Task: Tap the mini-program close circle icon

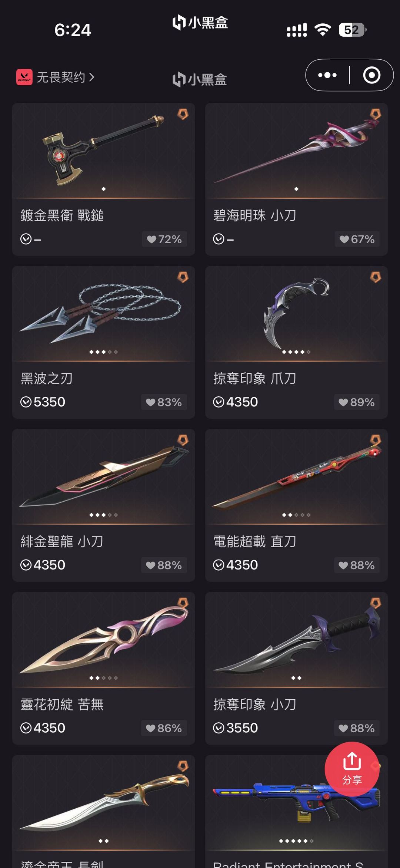Action: 371,75
